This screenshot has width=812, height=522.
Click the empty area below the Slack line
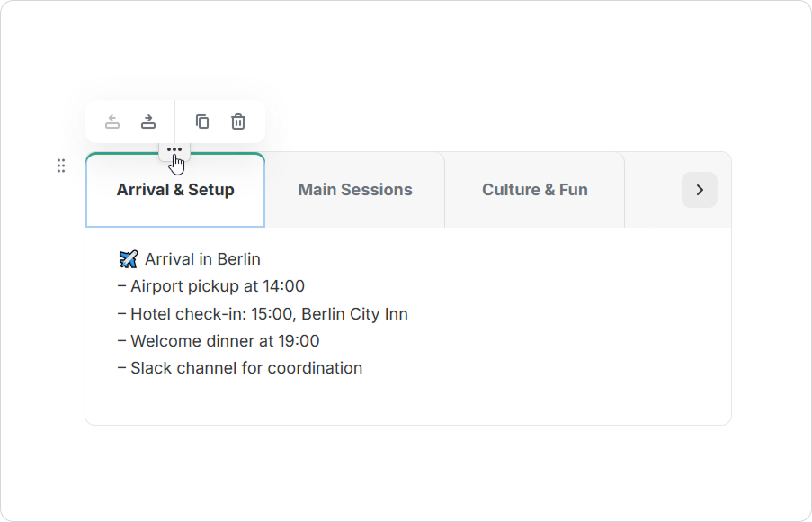pos(408,401)
